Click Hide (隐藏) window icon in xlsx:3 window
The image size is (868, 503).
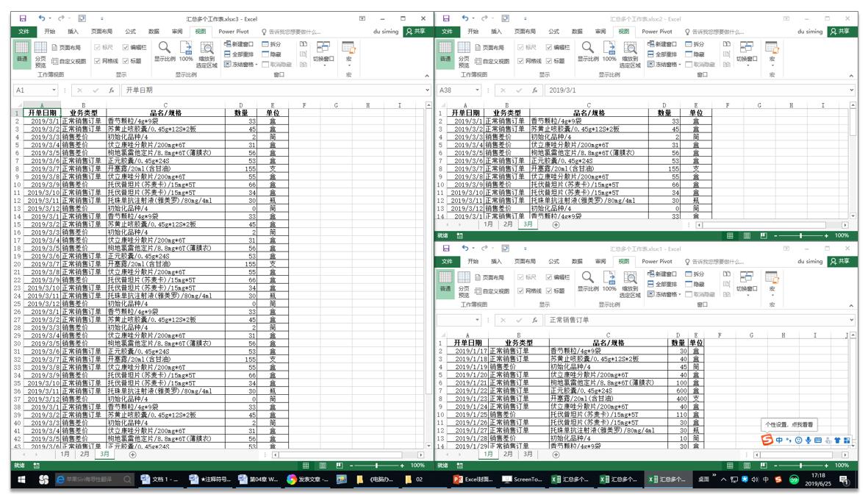(271, 54)
